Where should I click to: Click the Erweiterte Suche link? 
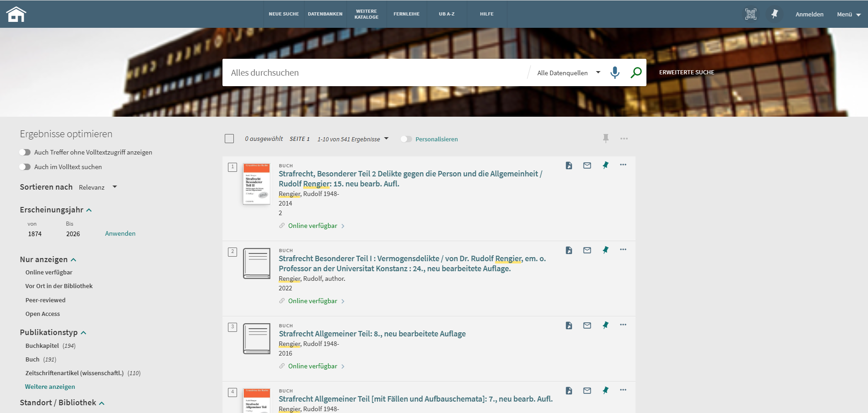pyautogui.click(x=687, y=72)
